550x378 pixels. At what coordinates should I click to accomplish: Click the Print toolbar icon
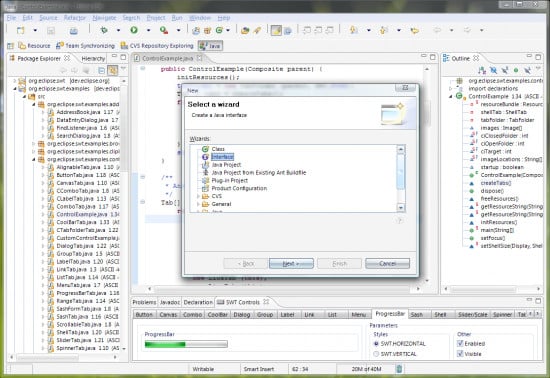tap(73, 31)
